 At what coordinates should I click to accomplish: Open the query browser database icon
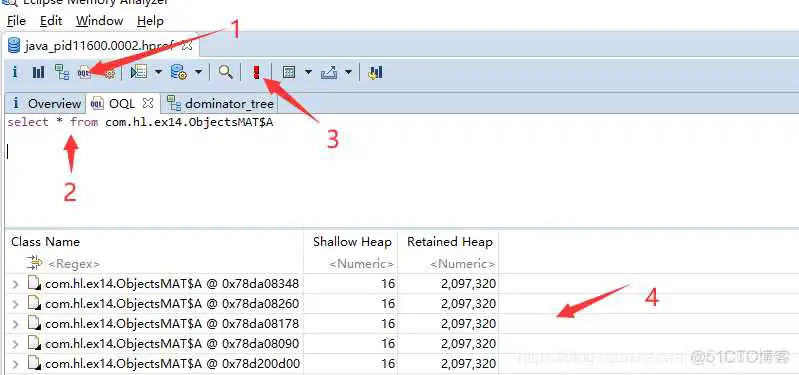pyautogui.click(x=178, y=72)
